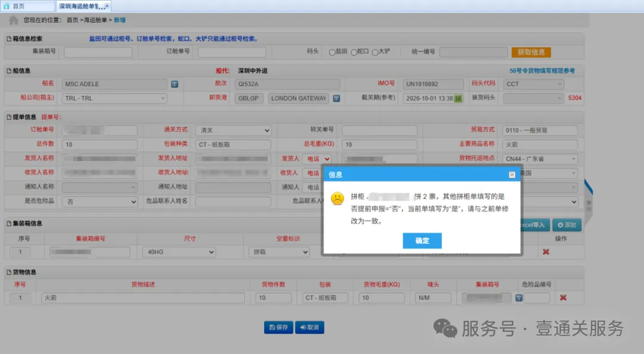
Task: Click the plus icon on the 添加 button
Action: coord(559,225)
